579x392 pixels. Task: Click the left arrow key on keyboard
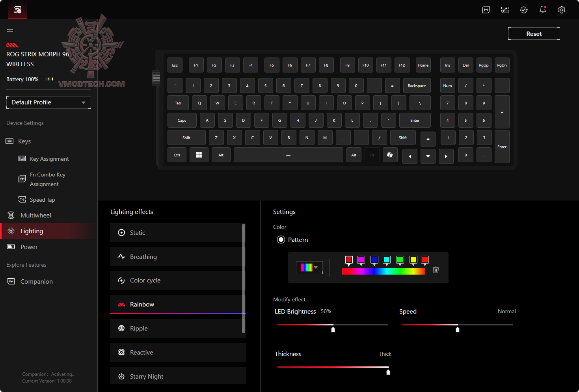coord(410,156)
